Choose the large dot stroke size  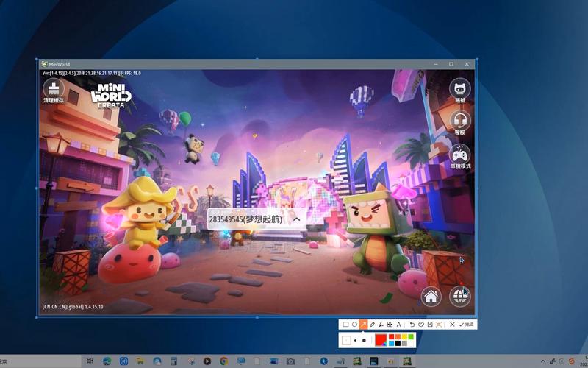pyautogui.click(x=364, y=340)
